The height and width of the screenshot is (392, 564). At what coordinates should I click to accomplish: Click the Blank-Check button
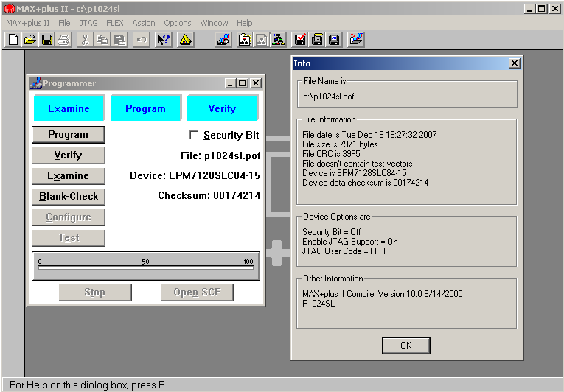69,197
